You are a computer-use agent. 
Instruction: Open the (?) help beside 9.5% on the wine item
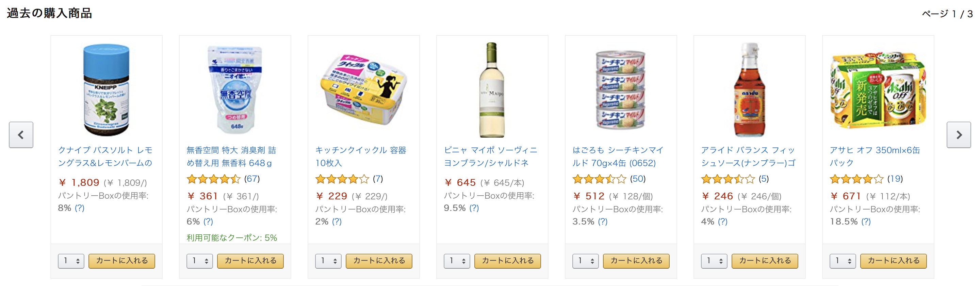[x=474, y=208]
